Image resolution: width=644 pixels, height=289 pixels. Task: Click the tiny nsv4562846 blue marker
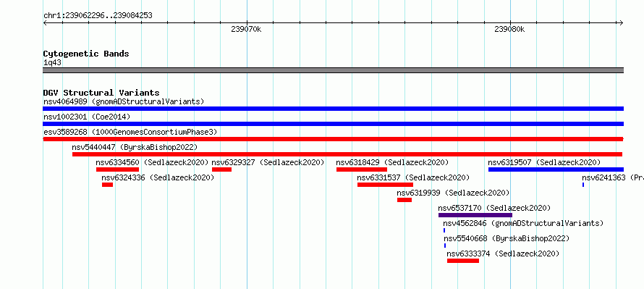pyautogui.click(x=444, y=230)
